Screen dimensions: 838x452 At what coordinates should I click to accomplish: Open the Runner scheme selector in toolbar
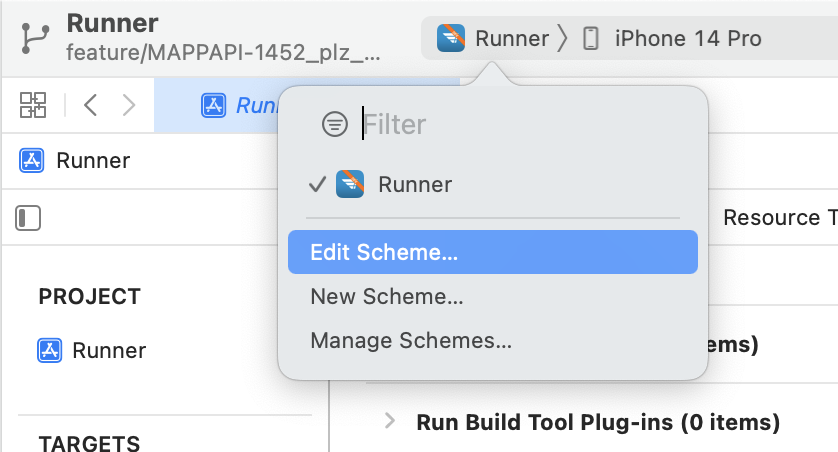click(x=493, y=38)
